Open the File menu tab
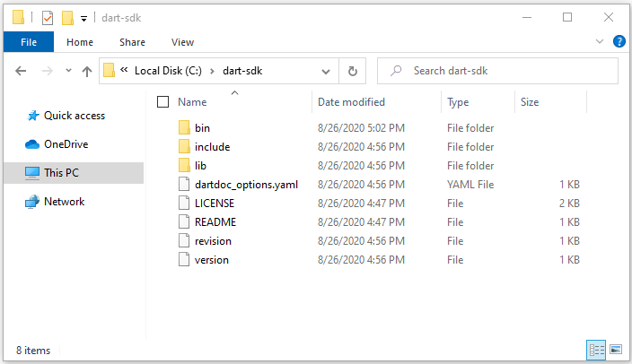This screenshot has height=364, width=632. (29, 42)
